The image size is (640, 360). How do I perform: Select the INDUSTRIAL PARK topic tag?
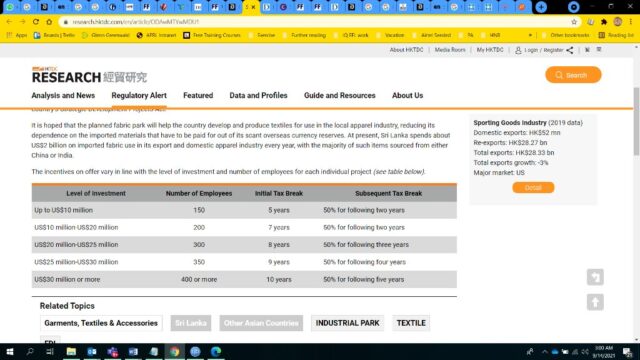pos(347,323)
